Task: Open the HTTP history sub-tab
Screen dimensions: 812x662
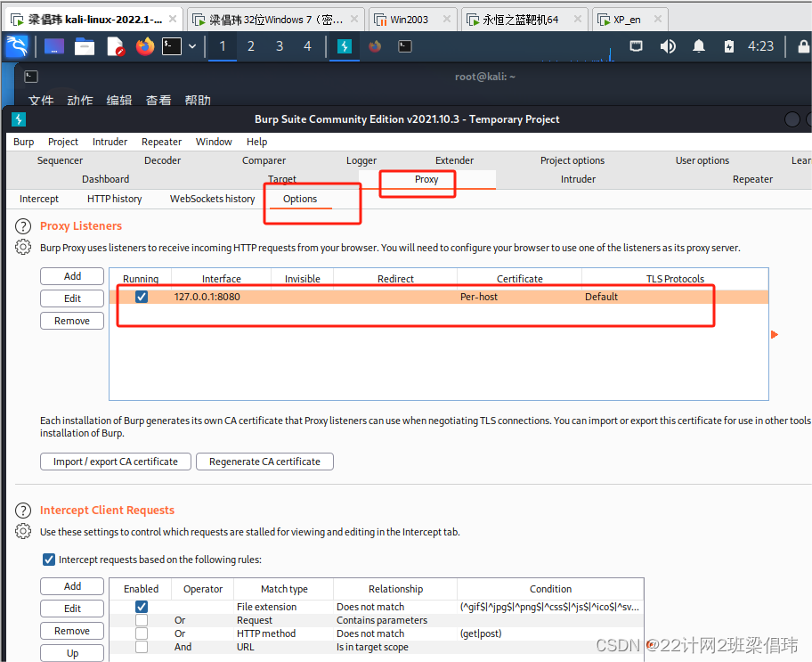Action: tap(115, 199)
